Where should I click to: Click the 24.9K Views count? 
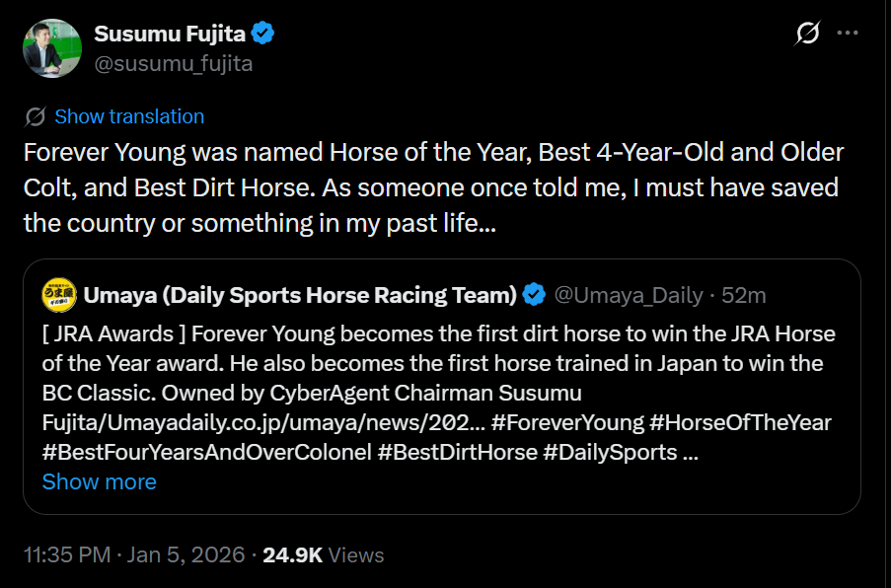pyautogui.click(x=322, y=554)
